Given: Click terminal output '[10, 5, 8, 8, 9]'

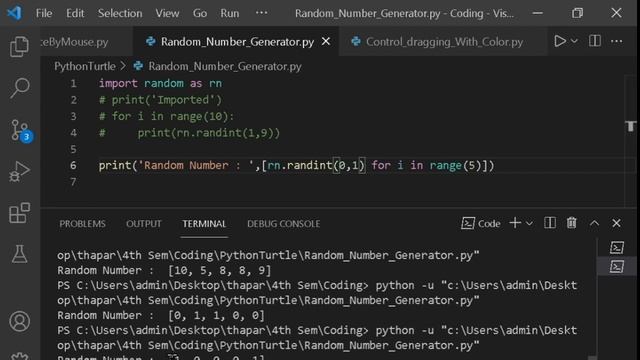Looking at the screenshot, I should [220, 271].
